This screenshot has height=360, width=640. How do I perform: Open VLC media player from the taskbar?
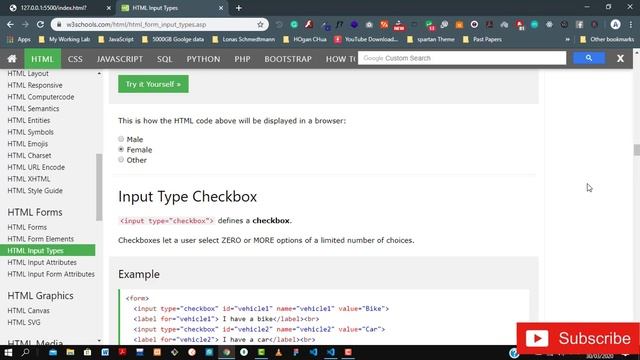coord(278,352)
